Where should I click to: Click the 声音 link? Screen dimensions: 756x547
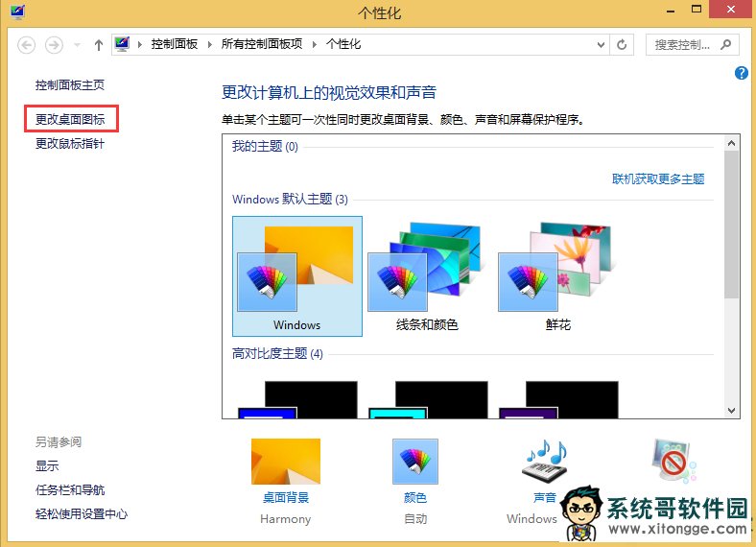tap(545, 497)
